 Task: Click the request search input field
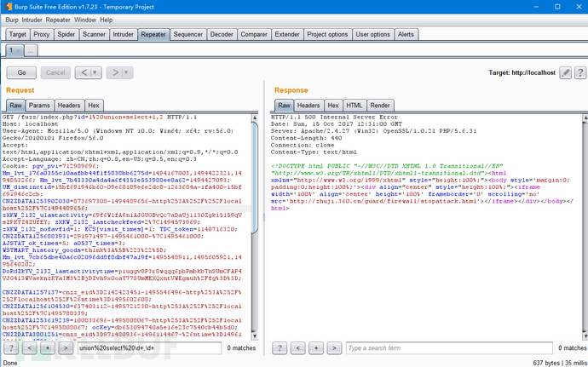pos(149,348)
